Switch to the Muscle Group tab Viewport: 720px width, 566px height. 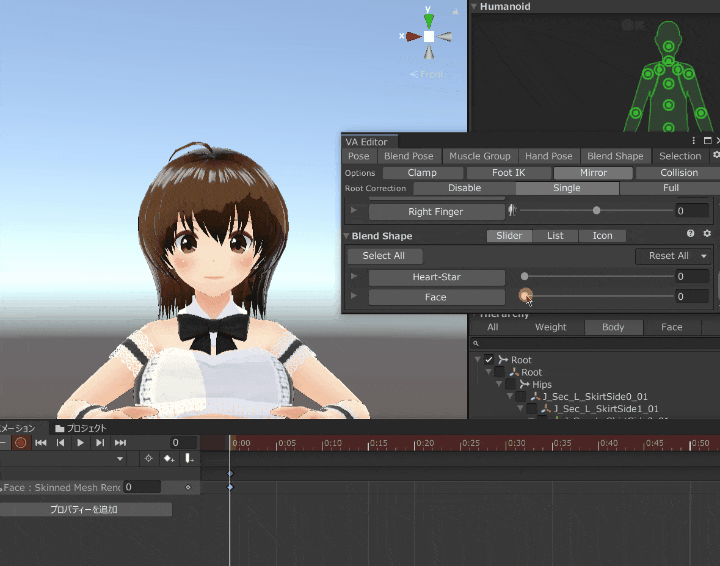click(x=479, y=156)
